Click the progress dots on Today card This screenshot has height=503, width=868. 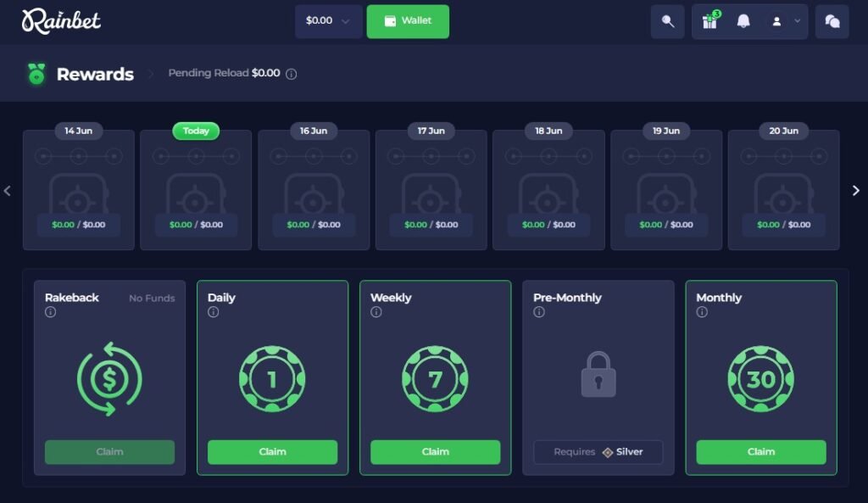point(196,157)
